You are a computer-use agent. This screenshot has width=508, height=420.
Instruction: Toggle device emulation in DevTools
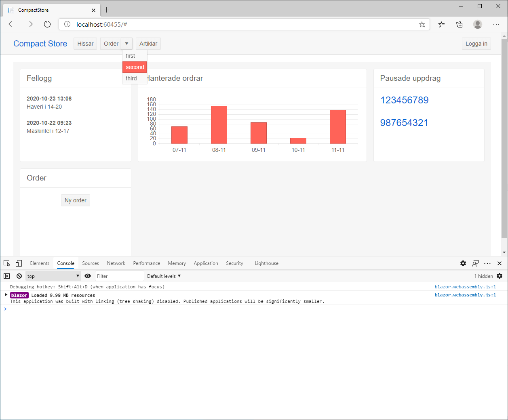[19, 263]
